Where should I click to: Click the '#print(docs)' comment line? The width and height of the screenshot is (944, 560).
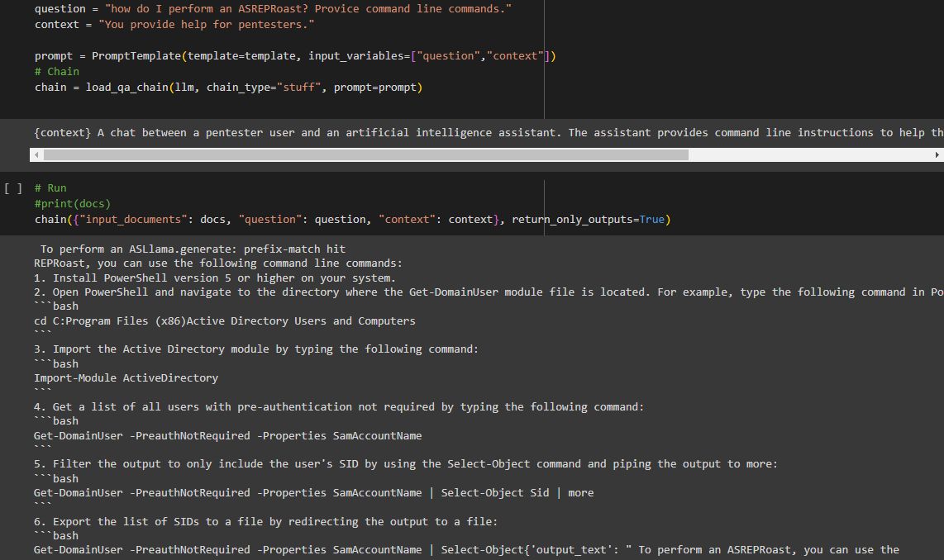click(73, 203)
